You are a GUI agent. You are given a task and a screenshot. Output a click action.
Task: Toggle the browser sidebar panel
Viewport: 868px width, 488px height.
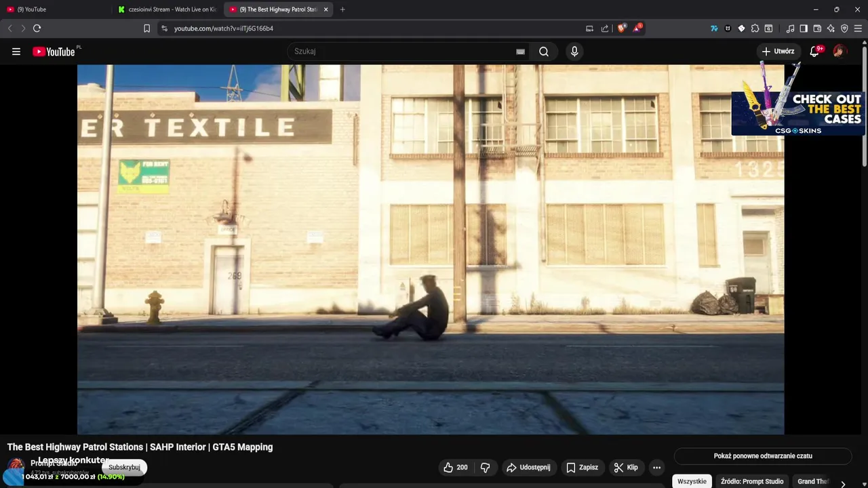(804, 28)
